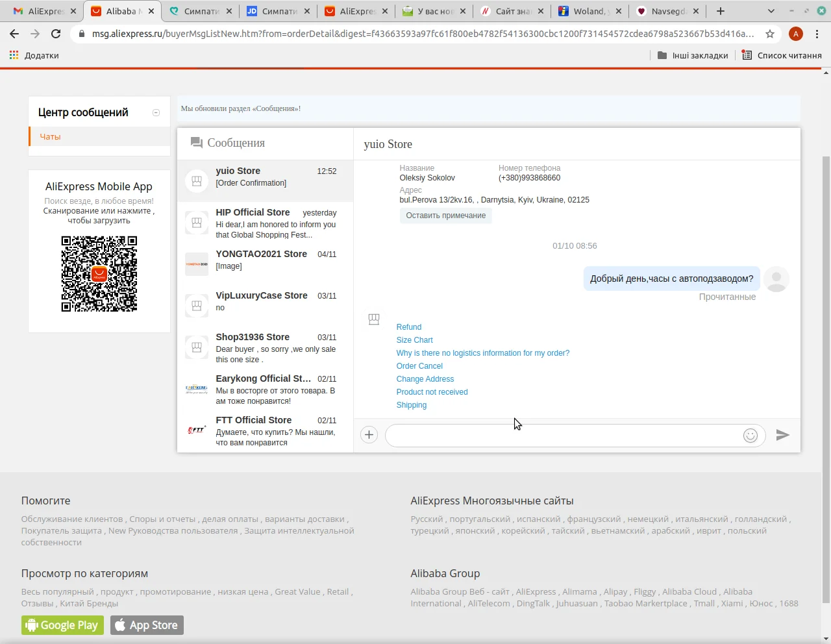Open the Споры и отчеты footer link

pos(162,519)
